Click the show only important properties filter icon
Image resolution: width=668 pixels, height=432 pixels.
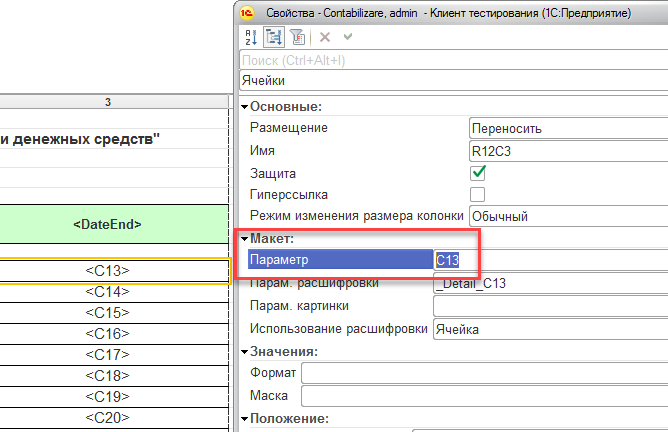[297, 38]
